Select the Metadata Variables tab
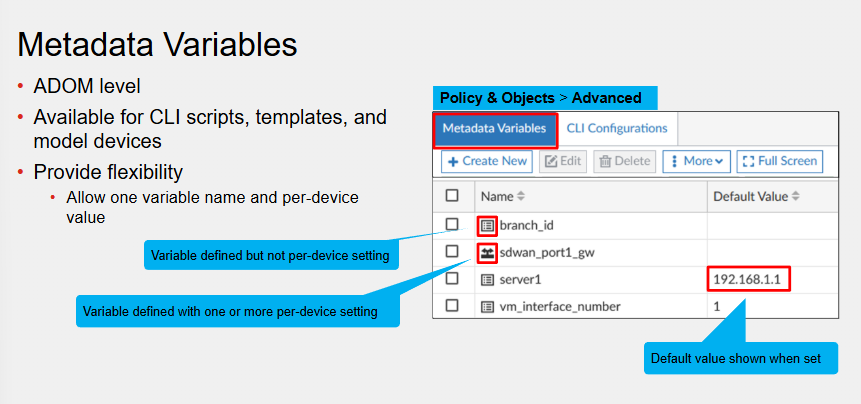Screen dimensions: 861x404 pyautogui.click(x=495, y=129)
